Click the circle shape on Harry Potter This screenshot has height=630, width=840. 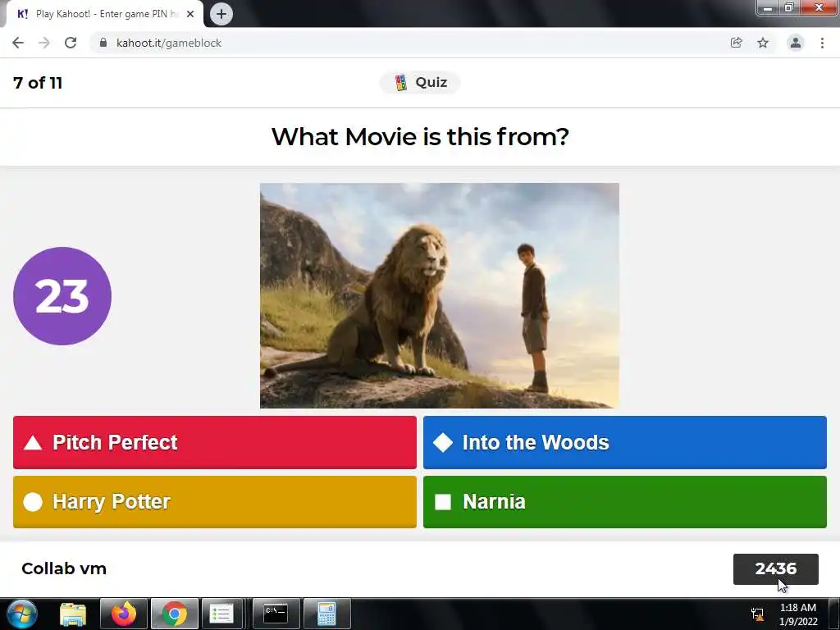point(33,502)
